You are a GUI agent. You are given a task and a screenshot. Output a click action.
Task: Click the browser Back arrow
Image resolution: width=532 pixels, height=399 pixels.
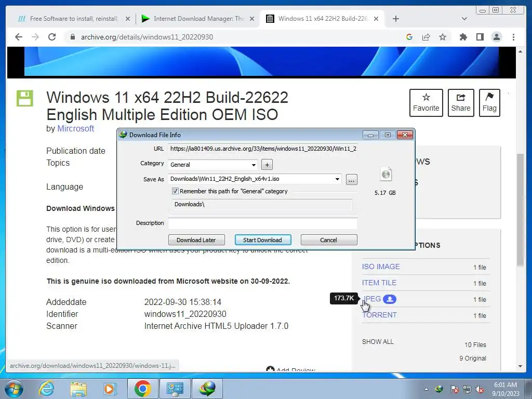19,37
